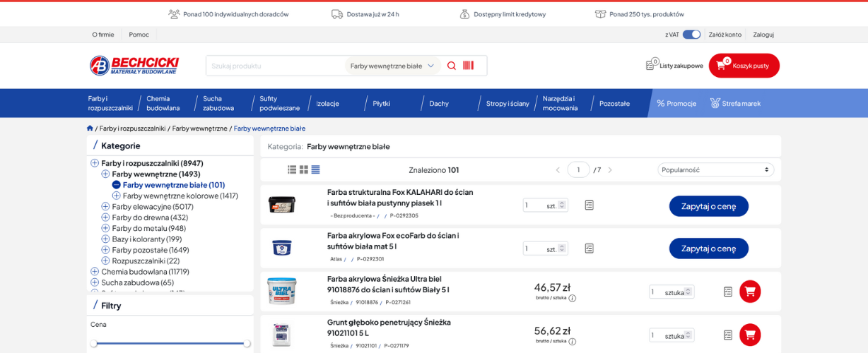868x353 pixels.
Task: Click price info icon for Śnieżka Ultra biel
Action: [x=573, y=298]
